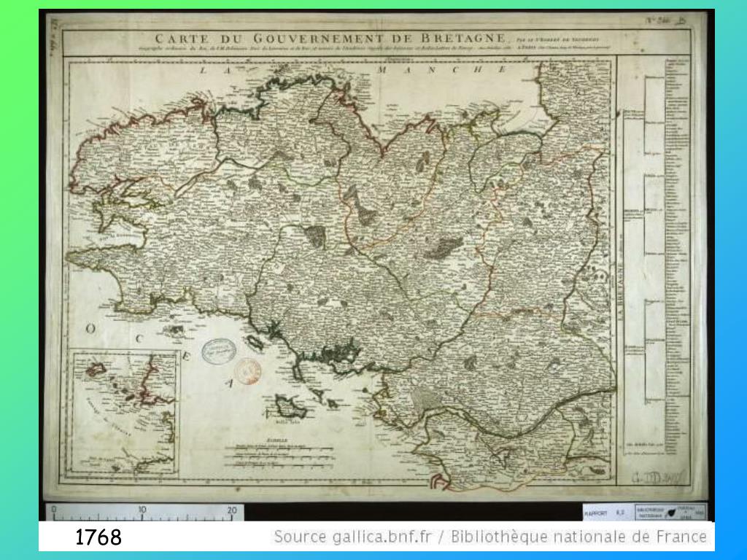Click the 10 mark on the ruler
Viewport: 747px width, 560px height.
click(142, 510)
